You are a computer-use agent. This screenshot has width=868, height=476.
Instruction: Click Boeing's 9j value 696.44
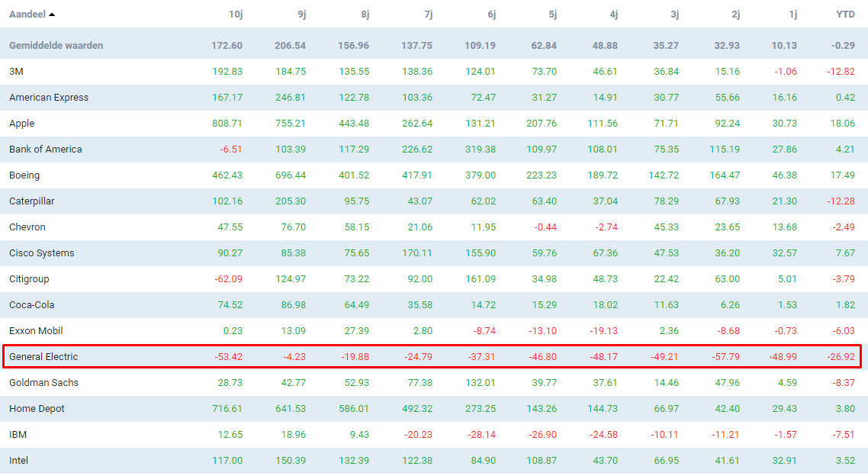291,175
